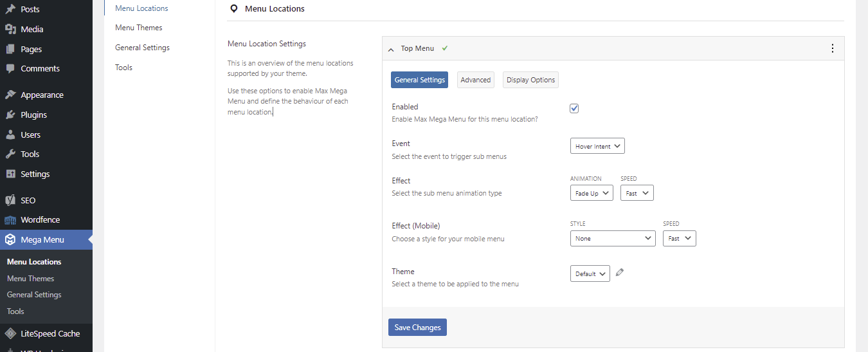Screen dimensions: 868x352
Task: Open the Event Hover Intent dropdown
Action: [x=597, y=146]
